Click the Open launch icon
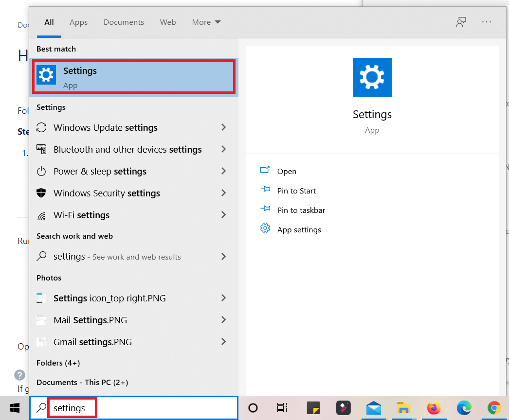Image resolution: width=509 pixels, height=420 pixels. point(265,170)
